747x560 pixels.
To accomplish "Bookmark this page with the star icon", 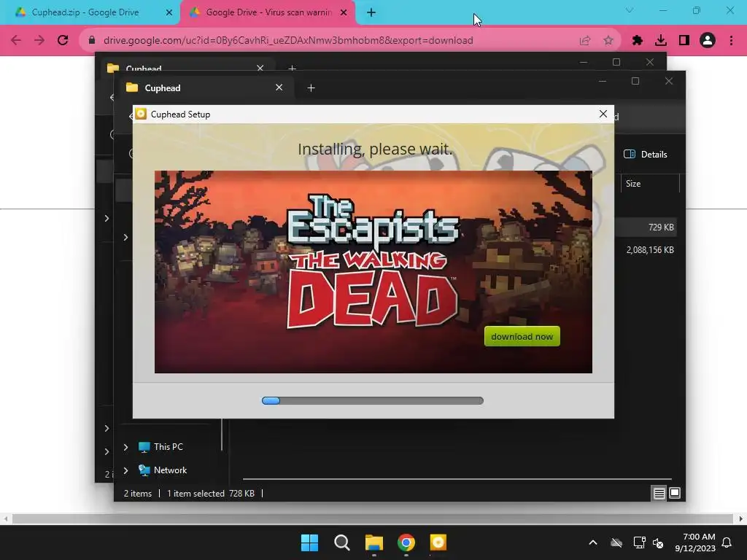I will (608, 41).
